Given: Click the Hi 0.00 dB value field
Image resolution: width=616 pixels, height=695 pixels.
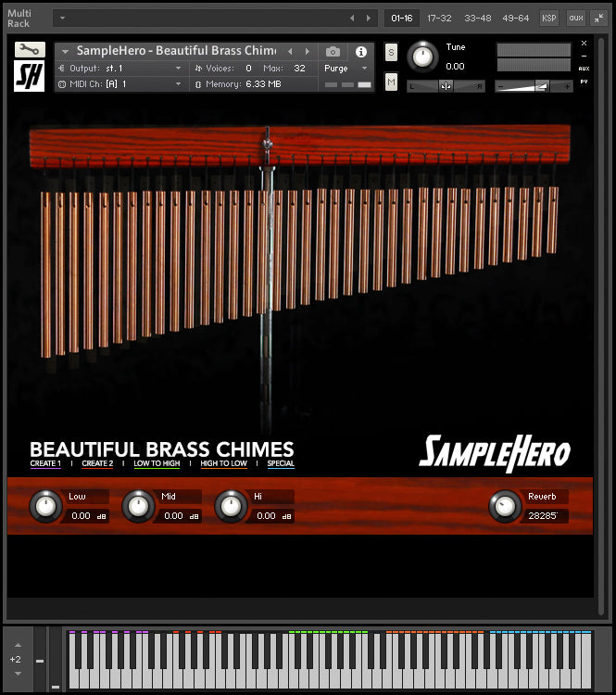Looking at the screenshot, I should click(272, 516).
